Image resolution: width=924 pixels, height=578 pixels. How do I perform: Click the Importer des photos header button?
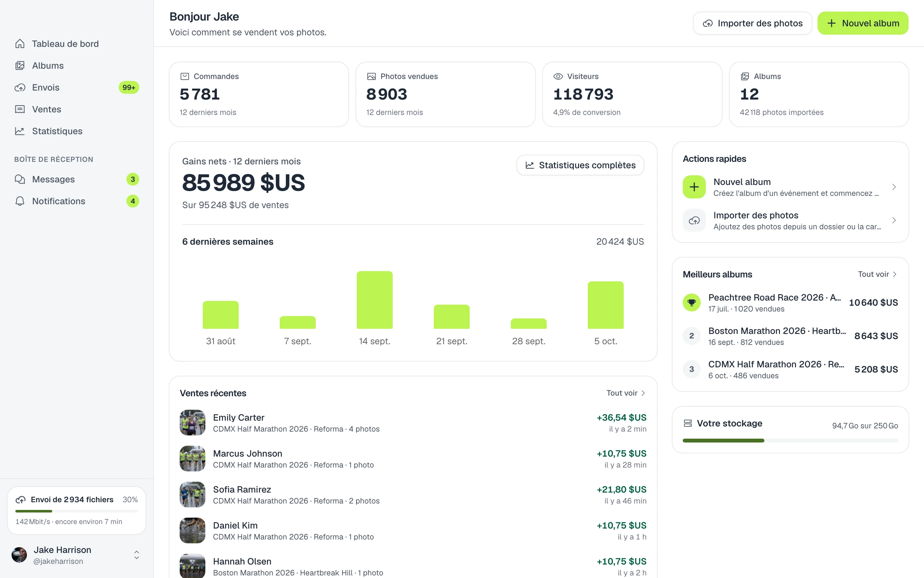753,23
